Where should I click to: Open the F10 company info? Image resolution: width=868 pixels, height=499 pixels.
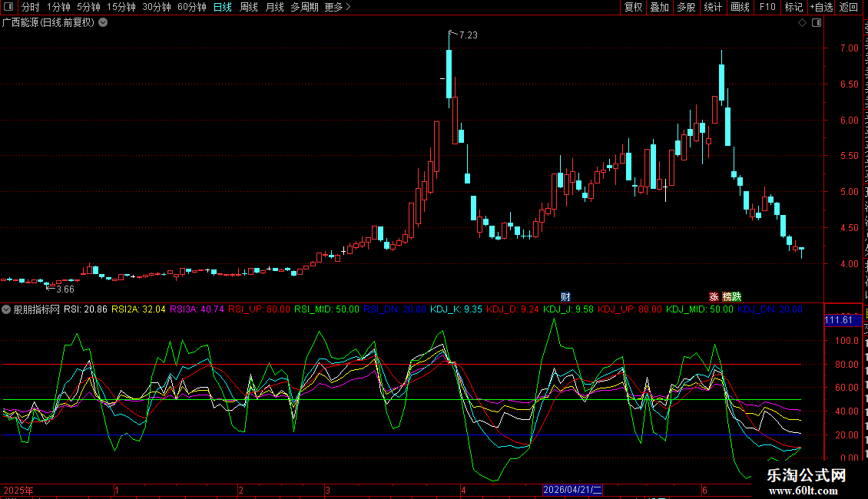point(767,7)
